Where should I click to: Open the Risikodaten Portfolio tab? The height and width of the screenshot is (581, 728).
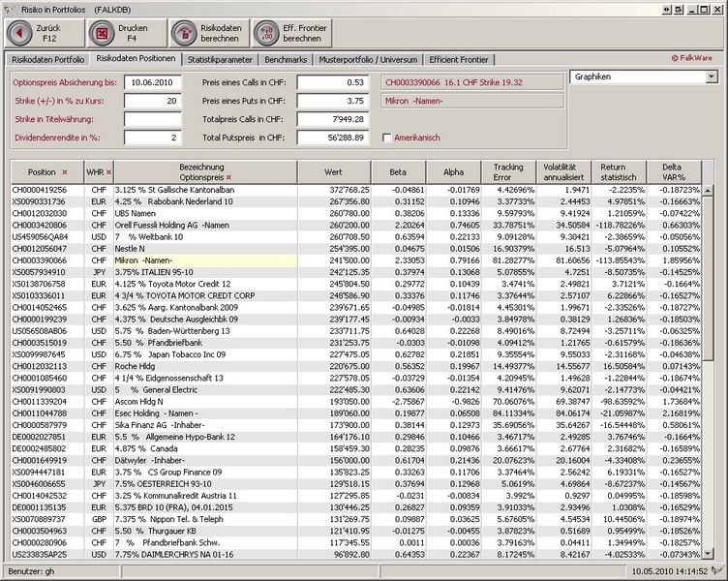[48, 60]
